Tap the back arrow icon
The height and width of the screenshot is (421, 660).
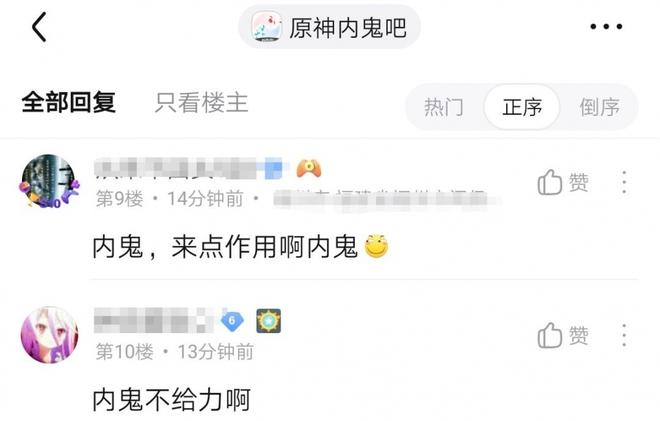[x=39, y=27]
